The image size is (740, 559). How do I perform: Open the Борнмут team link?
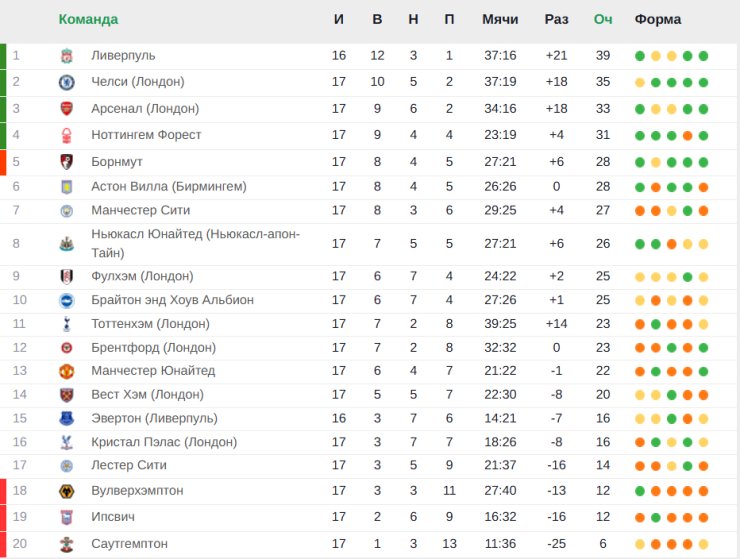coord(117,162)
